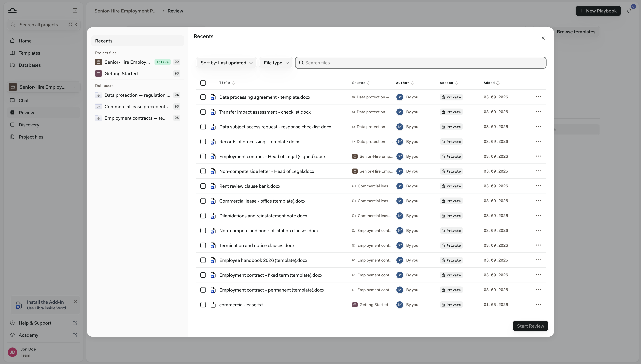
Task: Open the Sort by Last updated dropdown
Action: tap(226, 63)
